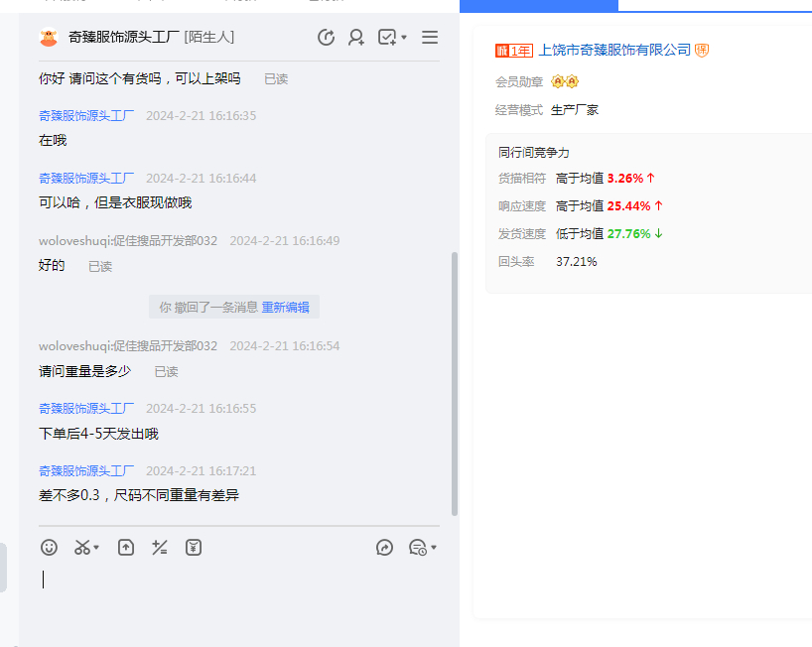Click 重新编辑 to re-edit the recalled message
This screenshot has height=647, width=812.
(285, 308)
